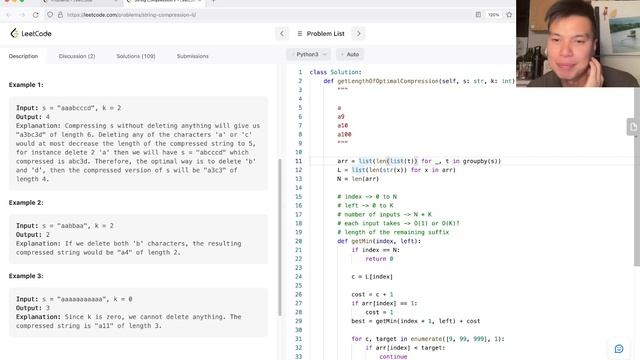Click the padlock site security icon
Screen dimensions: 640x360
(x=60, y=15)
